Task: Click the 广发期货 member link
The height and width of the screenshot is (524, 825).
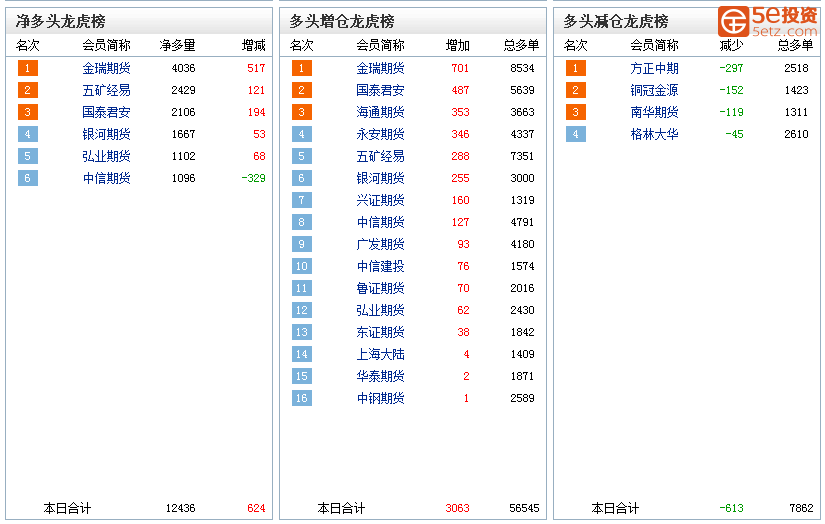Action: (380, 244)
